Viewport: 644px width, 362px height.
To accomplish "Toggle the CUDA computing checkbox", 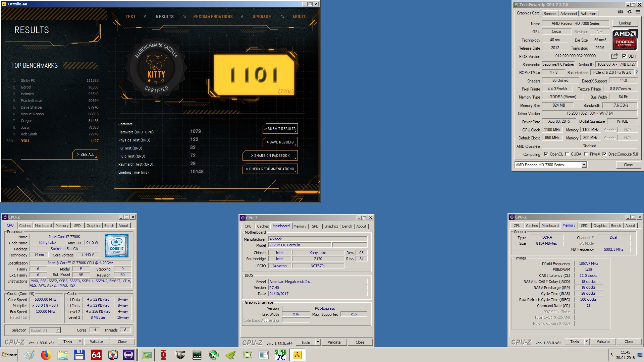I will [x=567, y=154].
